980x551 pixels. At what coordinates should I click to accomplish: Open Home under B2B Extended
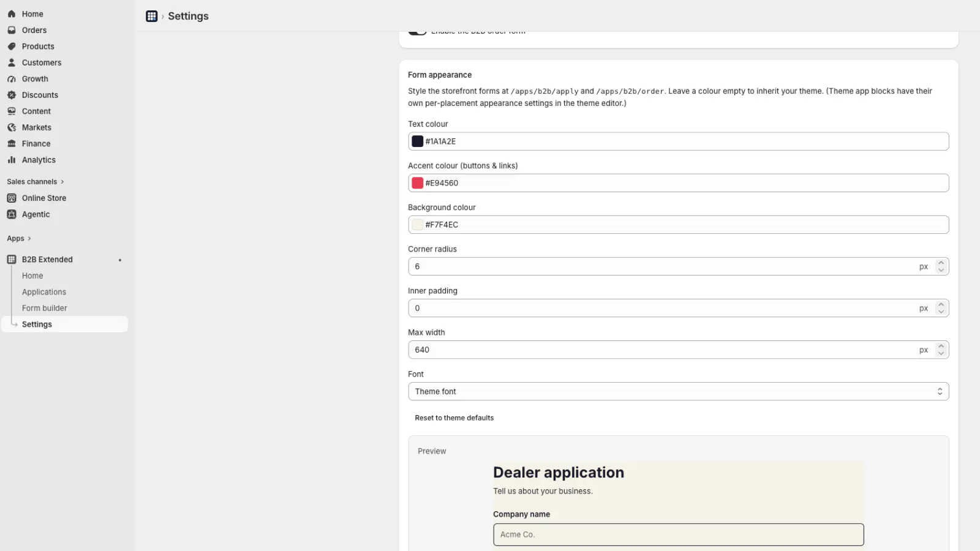point(32,276)
